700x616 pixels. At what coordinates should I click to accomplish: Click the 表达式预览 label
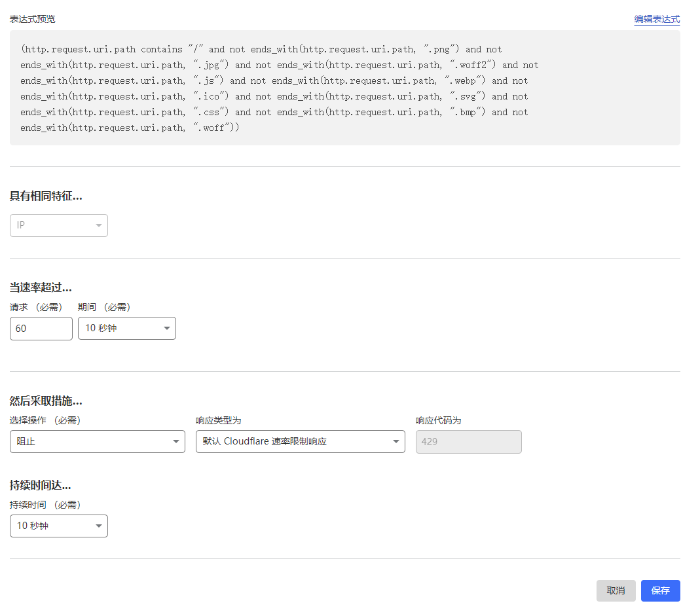click(x=32, y=19)
